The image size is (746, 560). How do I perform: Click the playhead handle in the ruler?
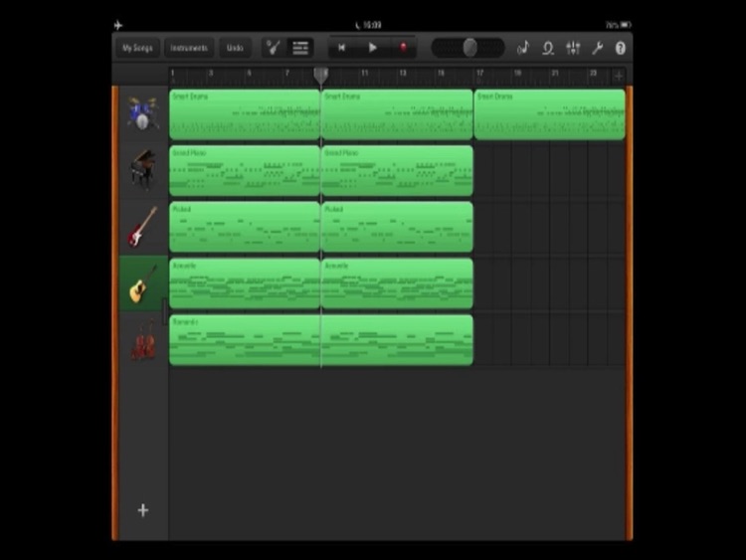pyautogui.click(x=321, y=75)
